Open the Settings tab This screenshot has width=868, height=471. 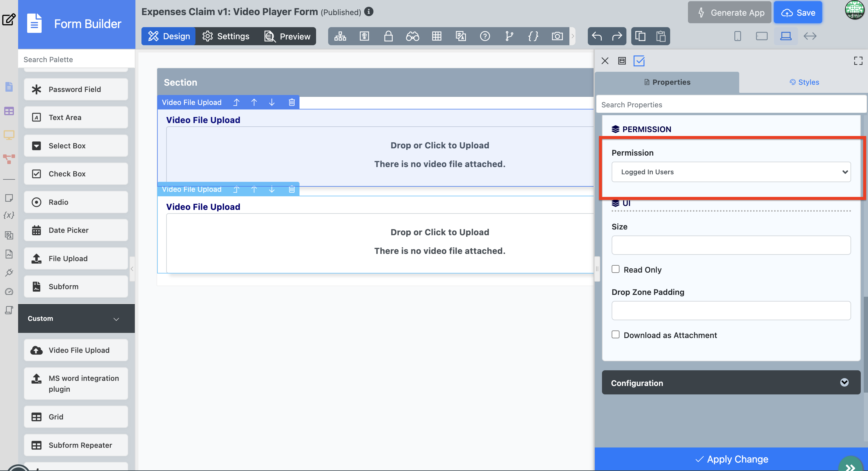226,36
